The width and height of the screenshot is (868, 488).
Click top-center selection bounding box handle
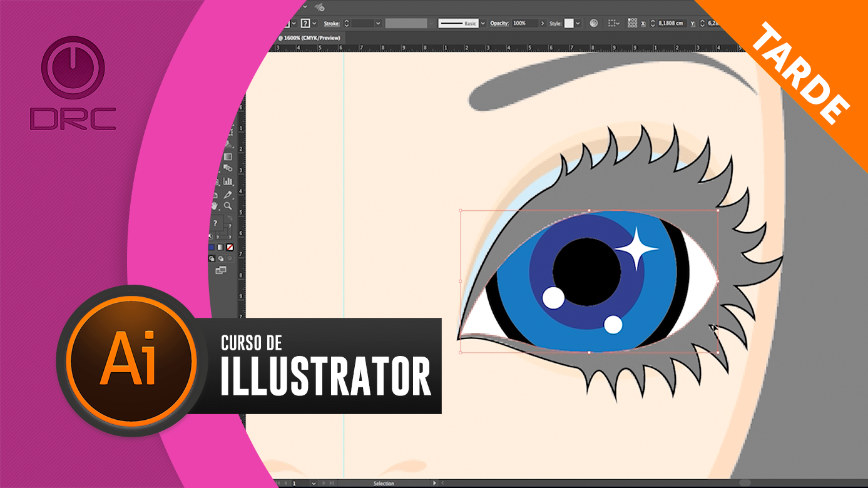(x=589, y=211)
